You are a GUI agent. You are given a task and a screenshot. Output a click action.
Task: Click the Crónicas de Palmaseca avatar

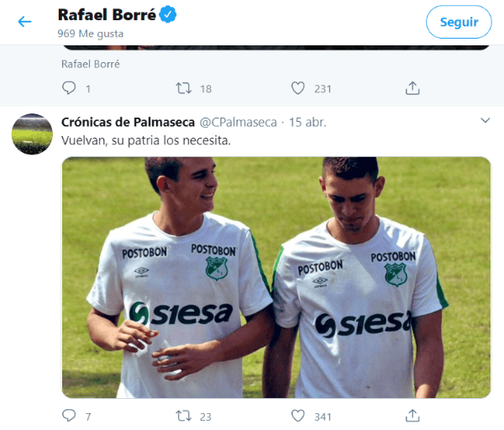click(33, 134)
